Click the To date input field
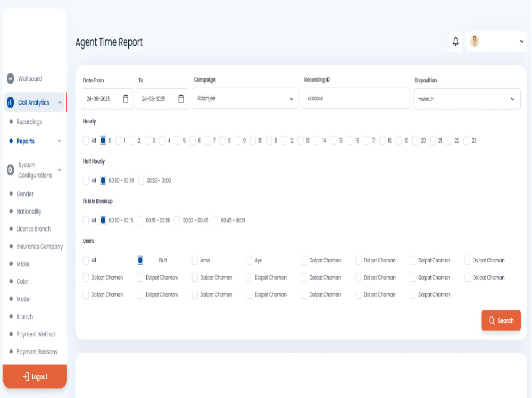532x398 pixels. coord(163,99)
